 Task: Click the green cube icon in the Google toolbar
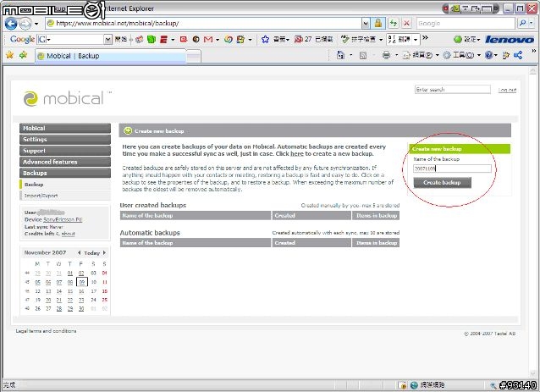[152, 39]
